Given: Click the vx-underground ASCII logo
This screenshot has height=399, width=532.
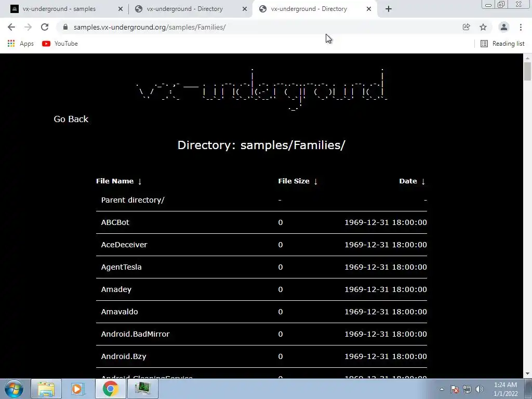Looking at the screenshot, I should (261, 89).
